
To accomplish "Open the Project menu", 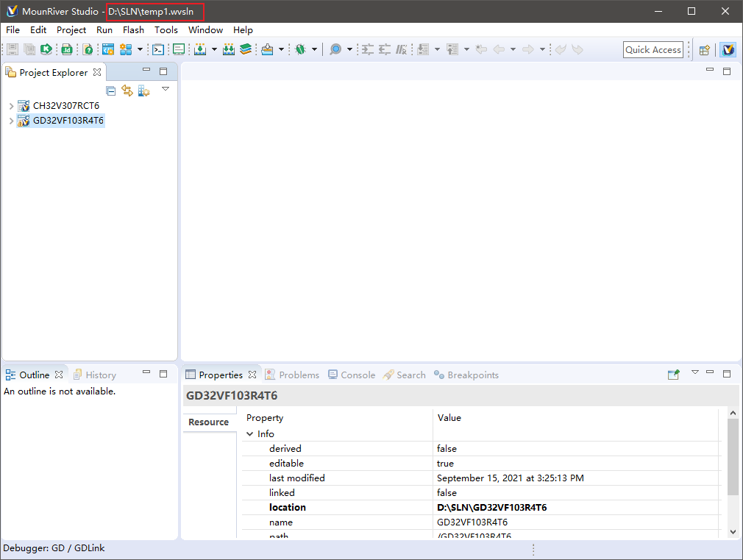I will pos(71,30).
